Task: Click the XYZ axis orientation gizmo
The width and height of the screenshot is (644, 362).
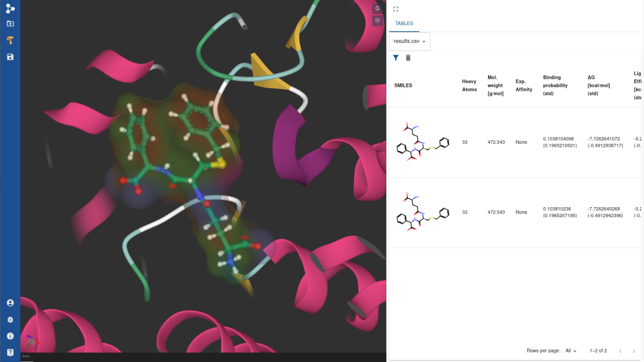Action: coord(33,341)
